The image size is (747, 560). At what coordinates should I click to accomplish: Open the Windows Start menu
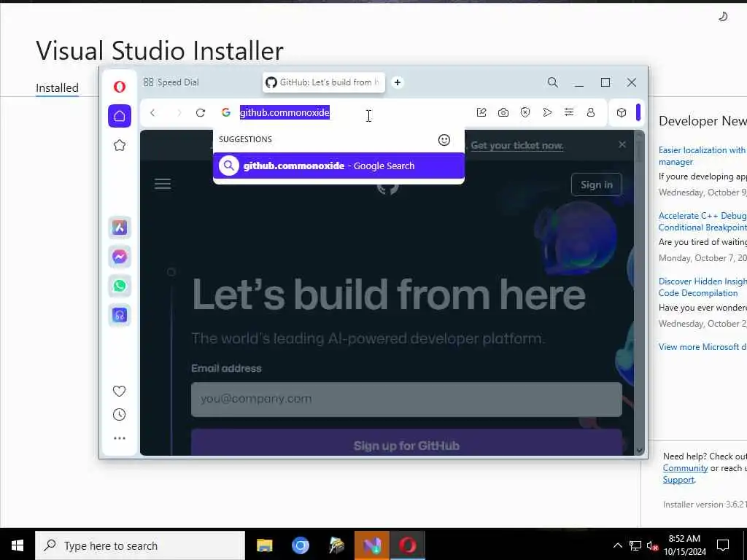click(x=18, y=545)
